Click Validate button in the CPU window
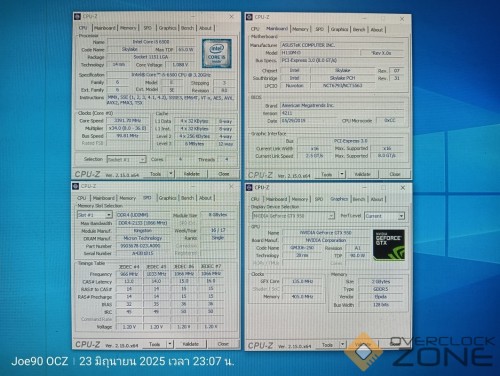Image resolution: width=500 pixels, height=376 pixels. pos(192,174)
